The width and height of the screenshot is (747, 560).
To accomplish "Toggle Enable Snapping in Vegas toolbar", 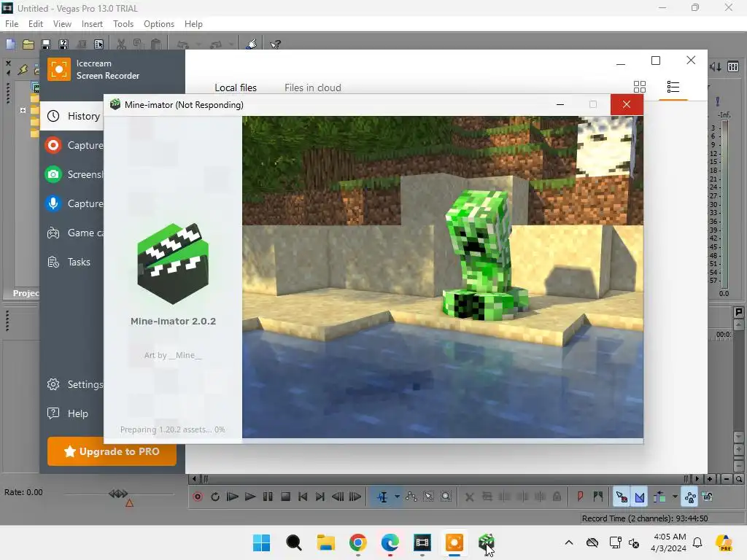I will point(622,497).
